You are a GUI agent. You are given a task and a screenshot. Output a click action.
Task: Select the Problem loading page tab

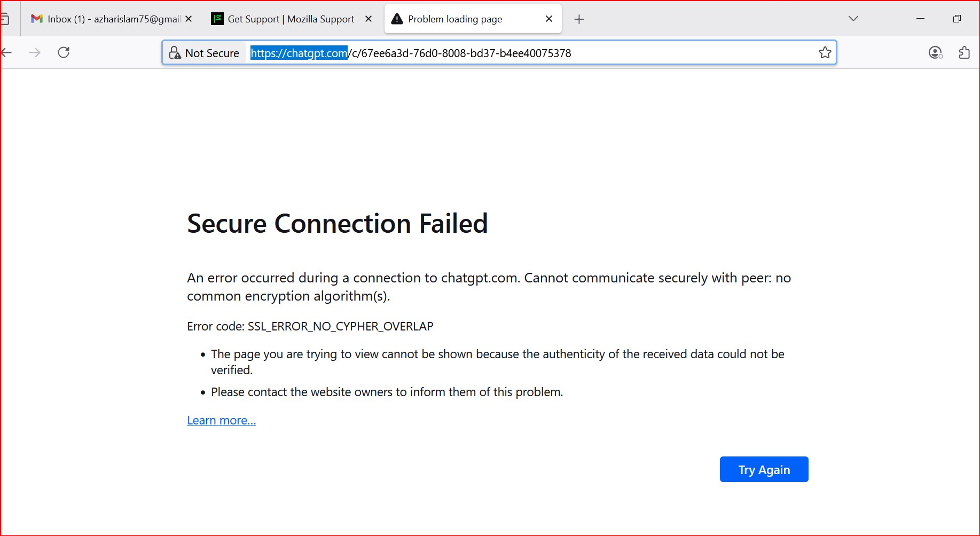click(x=473, y=19)
